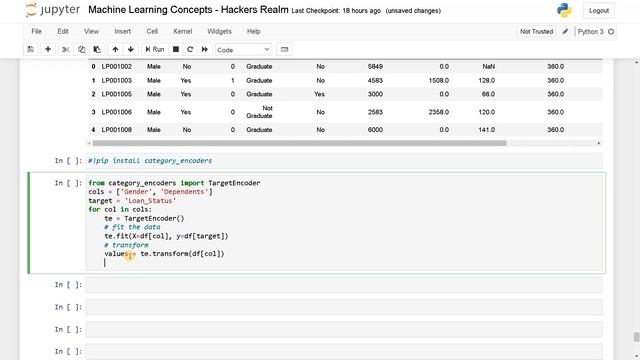Move selected cell down arrow

pos(131,49)
